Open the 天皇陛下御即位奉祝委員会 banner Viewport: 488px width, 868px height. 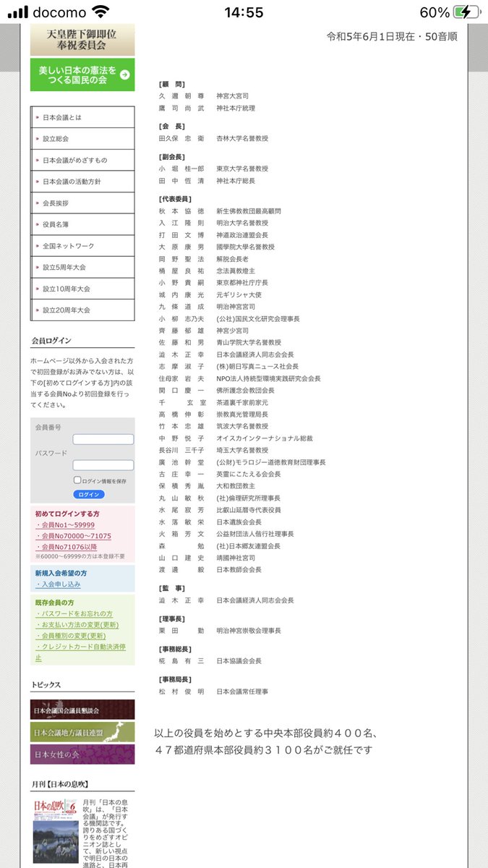[82, 39]
